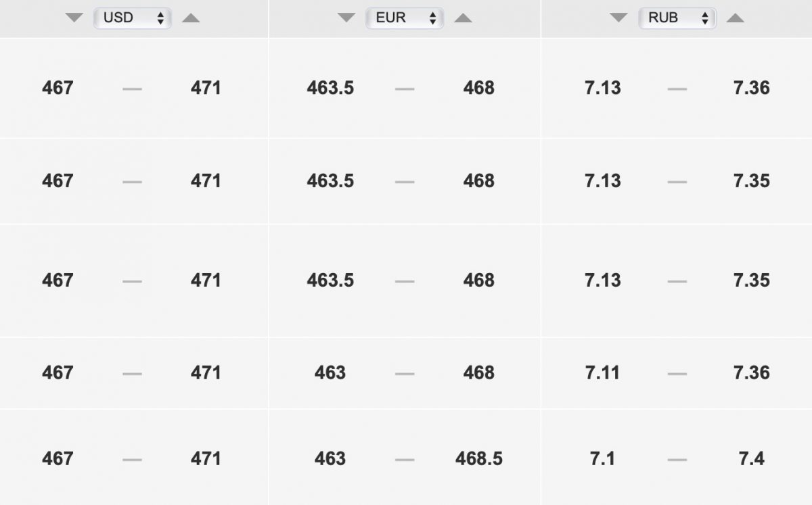This screenshot has width=812, height=505.
Task: Sort USD column ascending with up arrow
Action: pyautogui.click(x=191, y=18)
